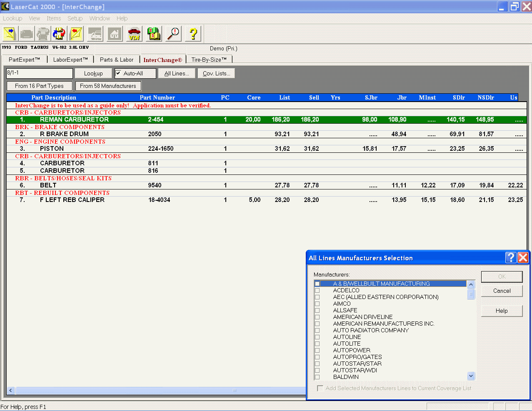Check the AUTOLITE manufacturer checkbox
The height and width of the screenshot is (411, 532).
(x=317, y=344)
